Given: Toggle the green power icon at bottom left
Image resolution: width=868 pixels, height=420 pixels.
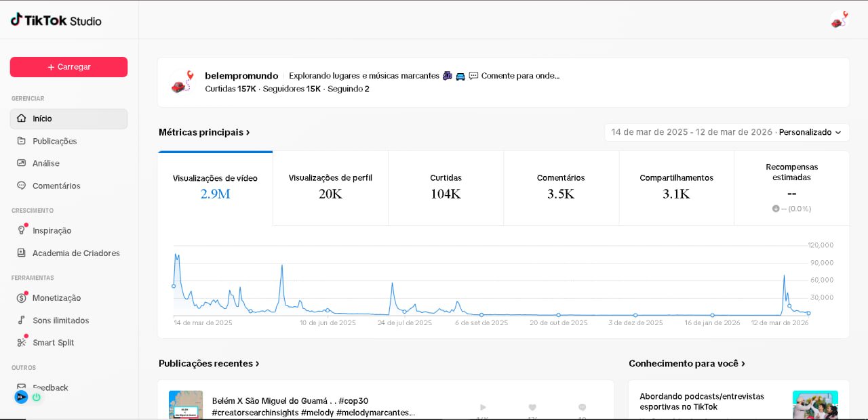Looking at the screenshot, I should pyautogui.click(x=37, y=397).
